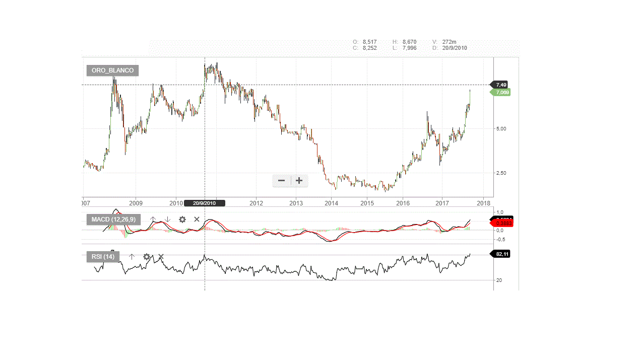The height and width of the screenshot is (364, 638).
Task: Click the high value 8,670
Action: [x=410, y=42]
